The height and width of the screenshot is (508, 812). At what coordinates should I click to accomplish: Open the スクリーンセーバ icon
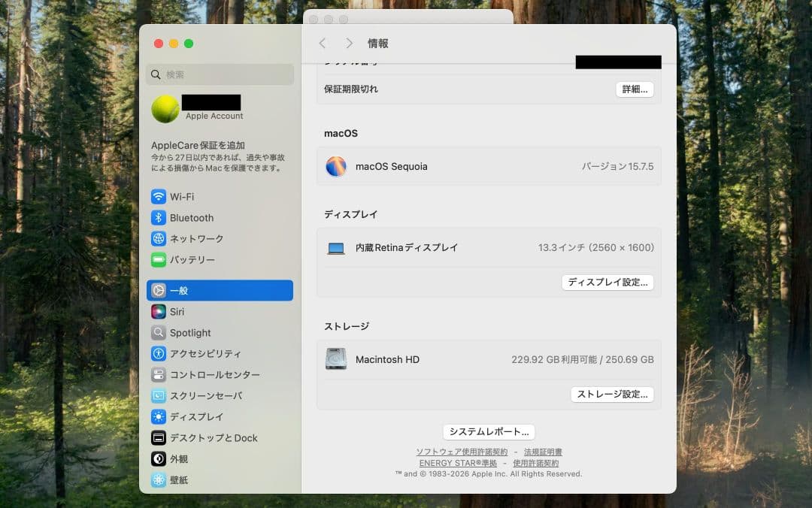coord(159,395)
